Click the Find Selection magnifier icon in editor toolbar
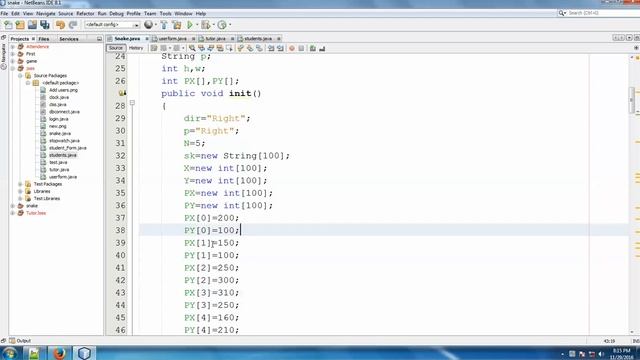 (192, 48)
